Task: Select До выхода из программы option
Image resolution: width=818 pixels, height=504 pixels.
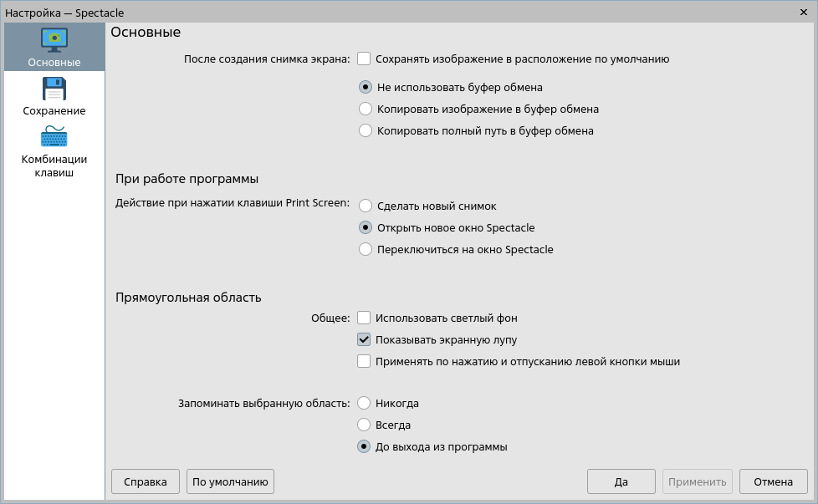Action: click(x=364, y=446)
